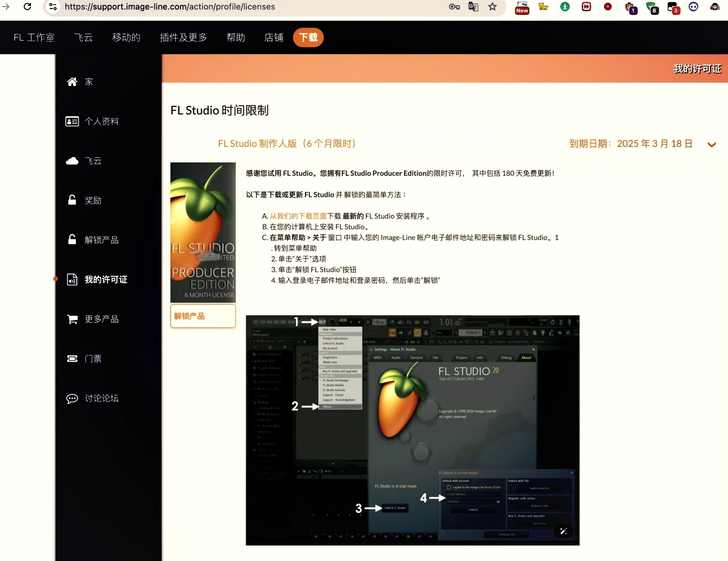This screenshot has width=728, height=561.
Task: Reload the page with browser refresh icon
Action: [x=27, y=6]
